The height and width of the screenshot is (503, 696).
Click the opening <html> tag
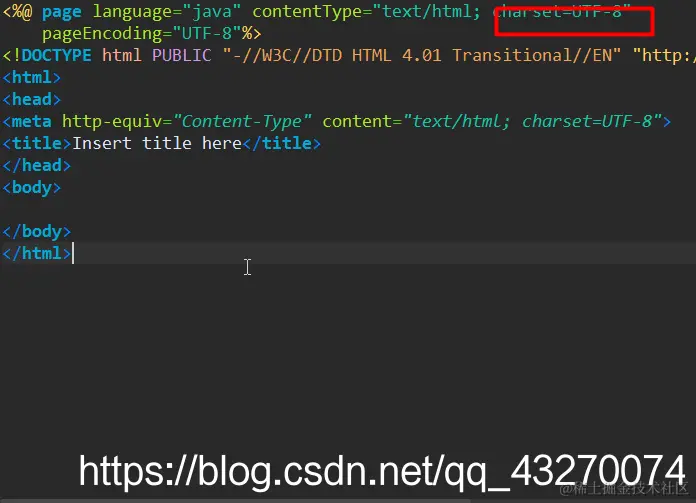[x=32, y=78]
